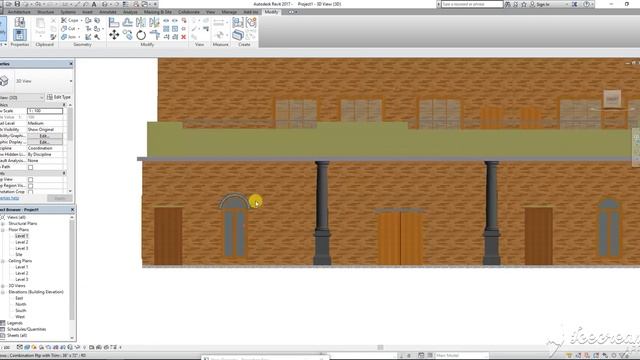Toggle the Annotation Crop checkbox
640x360 pixels.
pos(30,192)
